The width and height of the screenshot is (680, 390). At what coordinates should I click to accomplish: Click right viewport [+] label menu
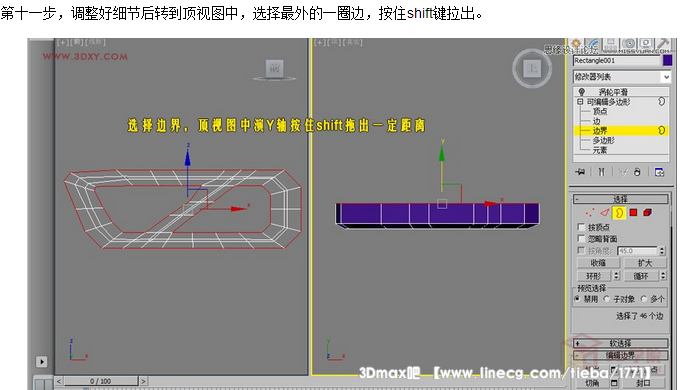pyautogui.click(x=320, y=42)
